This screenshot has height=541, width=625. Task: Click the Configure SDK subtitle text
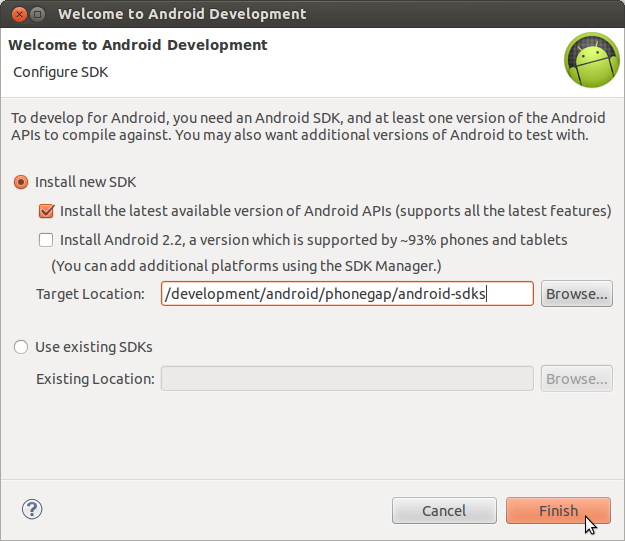[x=61, y=72]
